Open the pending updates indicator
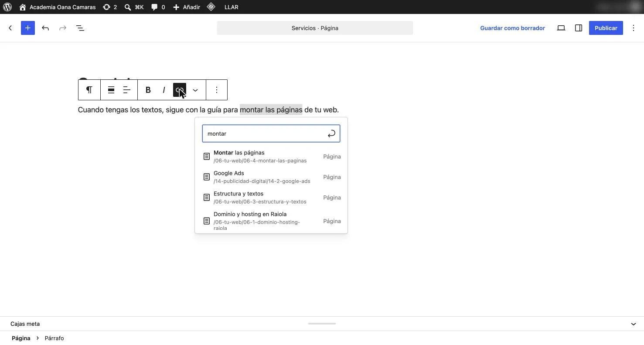The image size is (644, 345). (110, 7)
